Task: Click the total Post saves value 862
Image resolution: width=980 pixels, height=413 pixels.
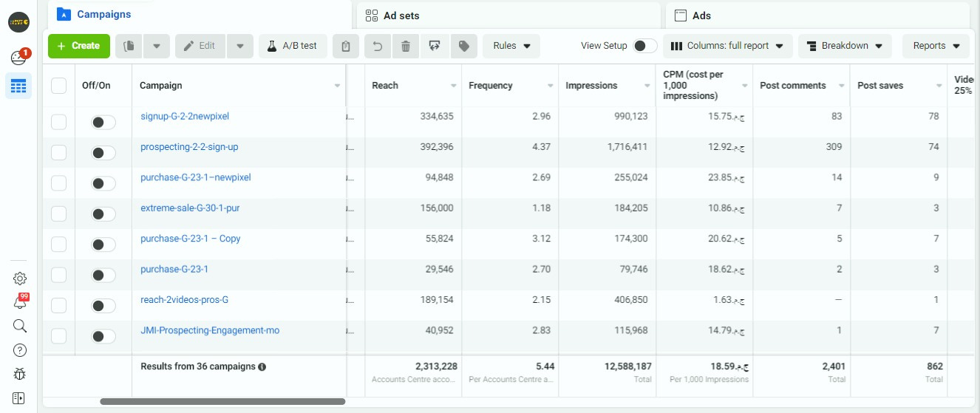Action: [x=935, y=366]
